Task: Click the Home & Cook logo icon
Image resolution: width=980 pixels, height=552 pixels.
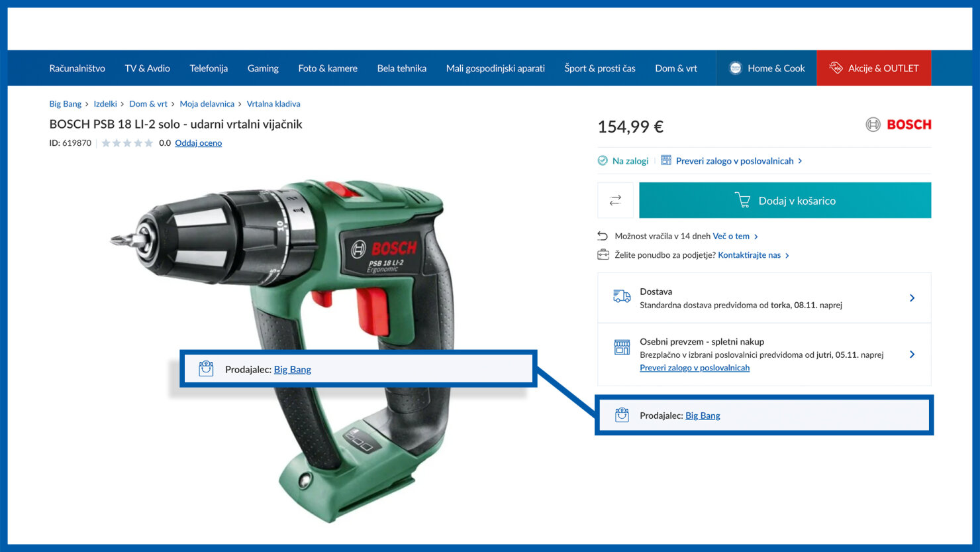Action: point(735,68)
